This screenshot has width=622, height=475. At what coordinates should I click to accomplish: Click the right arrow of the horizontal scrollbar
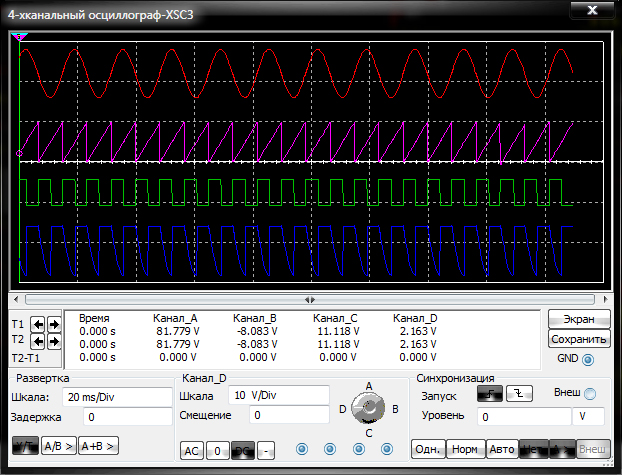click(x=605, y=300)
